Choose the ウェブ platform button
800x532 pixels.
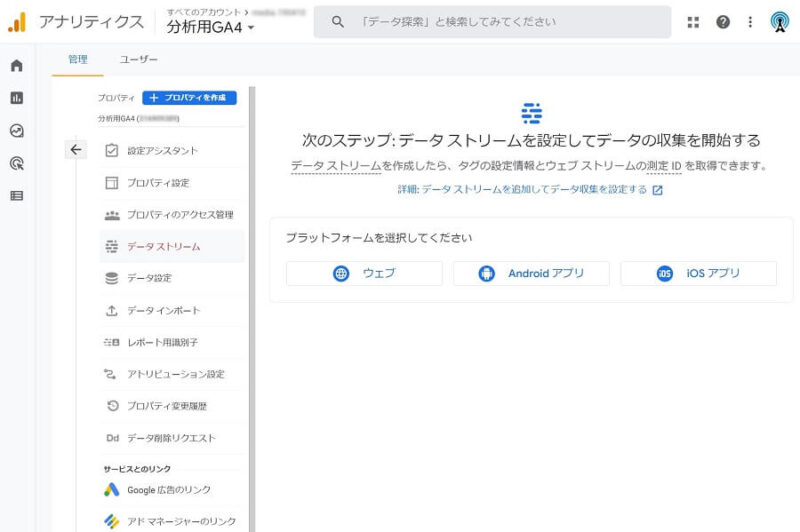tap(364, 273)
